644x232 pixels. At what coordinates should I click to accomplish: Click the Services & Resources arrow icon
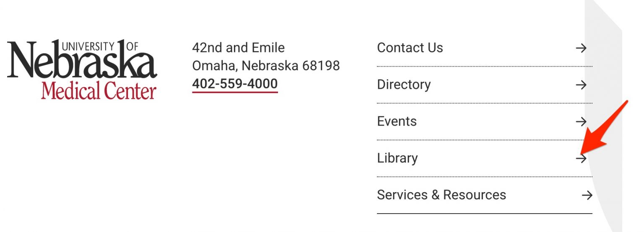tap(587, 195)
